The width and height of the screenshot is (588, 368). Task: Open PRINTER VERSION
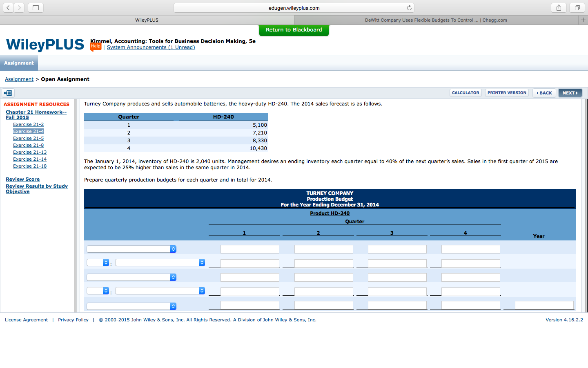(x=507, y=93)
